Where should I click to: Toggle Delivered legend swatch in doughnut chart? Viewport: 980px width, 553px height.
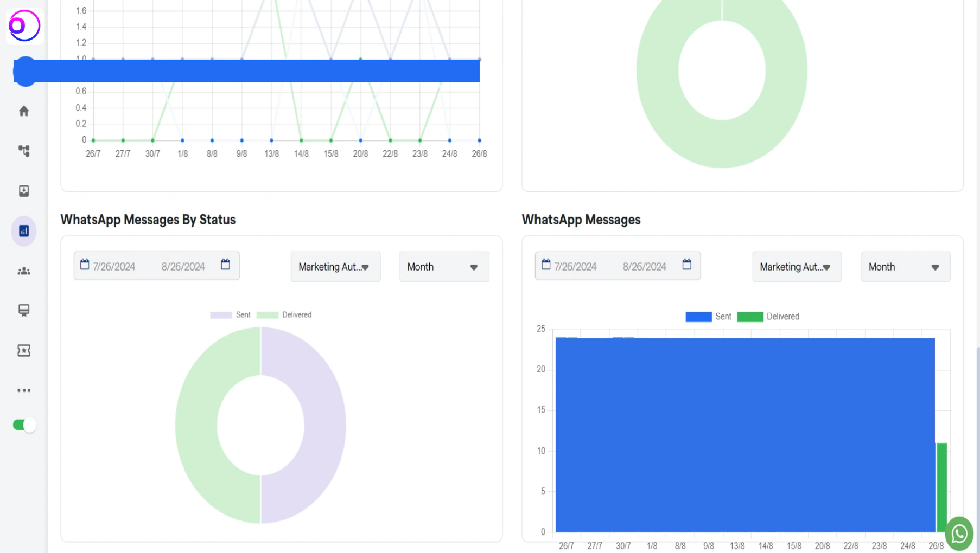pyautogui.click(x=268, y=315)
